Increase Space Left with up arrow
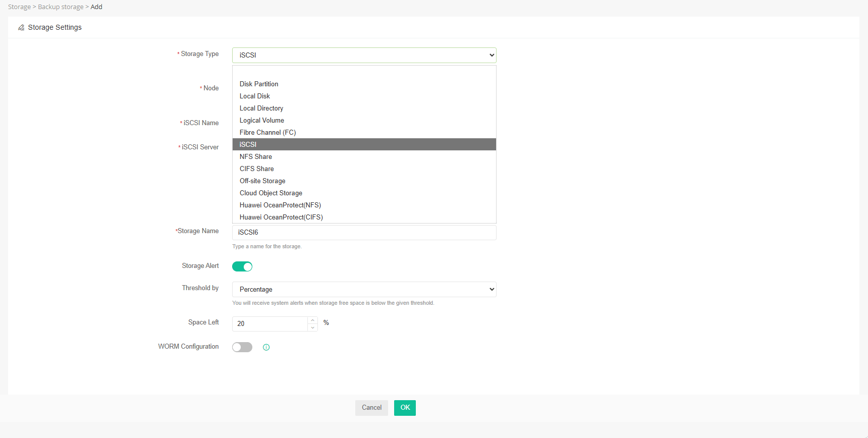The width and height of the screenshot is (868, 438). (313, 320)
